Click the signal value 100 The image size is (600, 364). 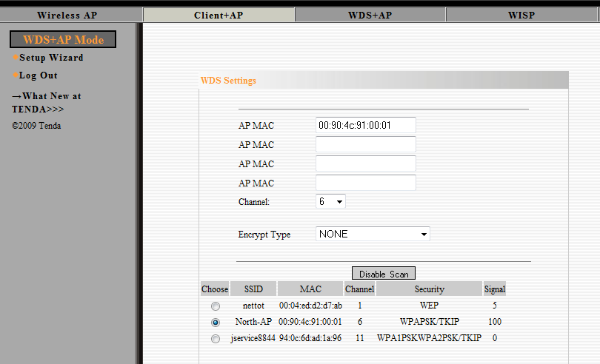coord(495,322)
